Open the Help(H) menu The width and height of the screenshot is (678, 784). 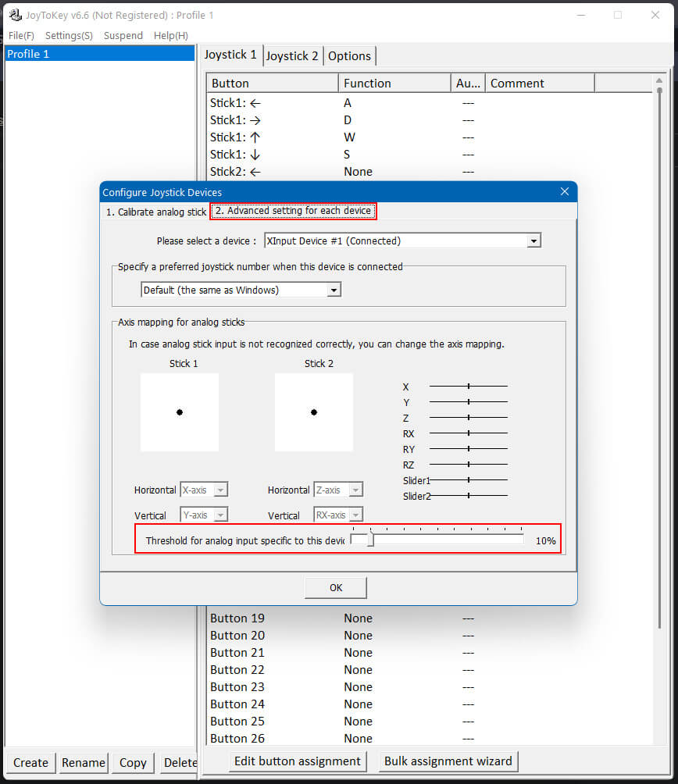[x=171, y=35]
